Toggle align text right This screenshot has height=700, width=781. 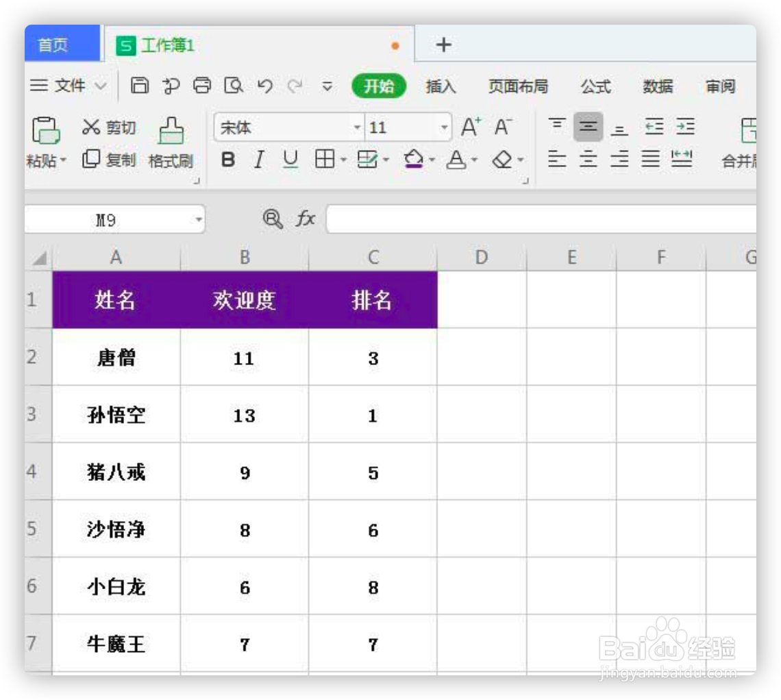point(619,159)
